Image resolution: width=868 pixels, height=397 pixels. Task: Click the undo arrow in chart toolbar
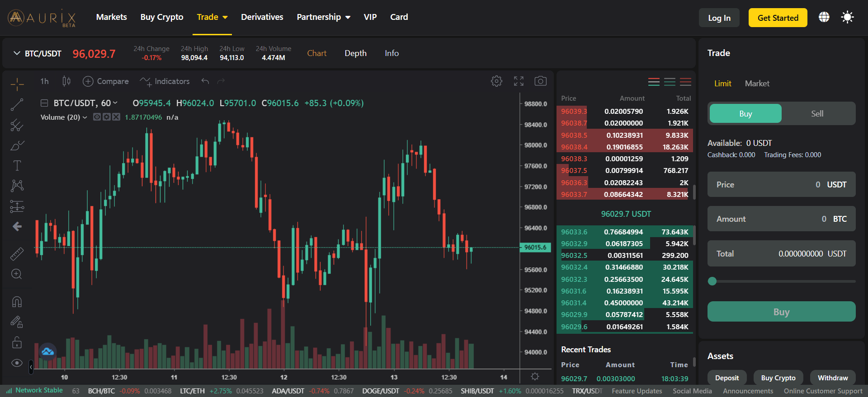(x=205, y=81)
